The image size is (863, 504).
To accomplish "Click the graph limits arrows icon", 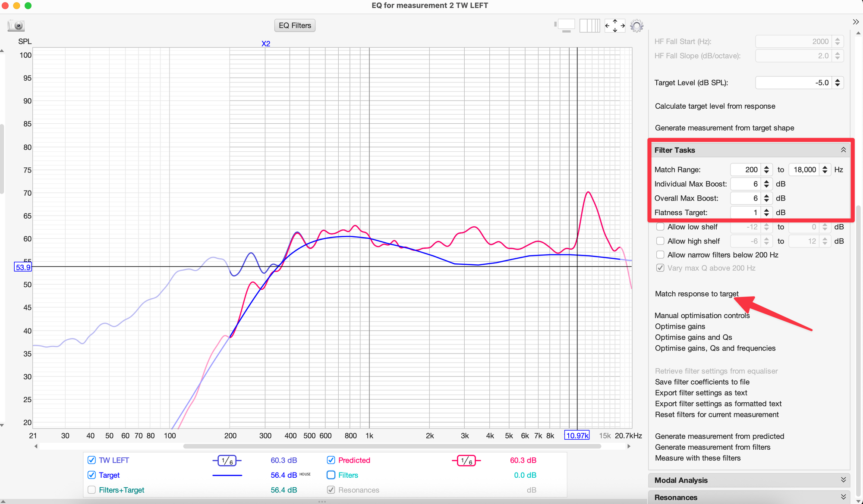I will pyautogui.click(x=615, y=25).
